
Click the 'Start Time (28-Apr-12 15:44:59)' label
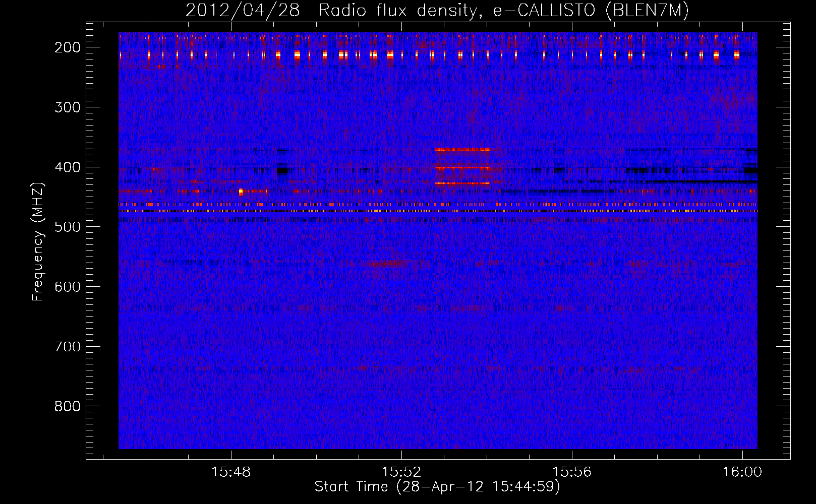(437, 487)
